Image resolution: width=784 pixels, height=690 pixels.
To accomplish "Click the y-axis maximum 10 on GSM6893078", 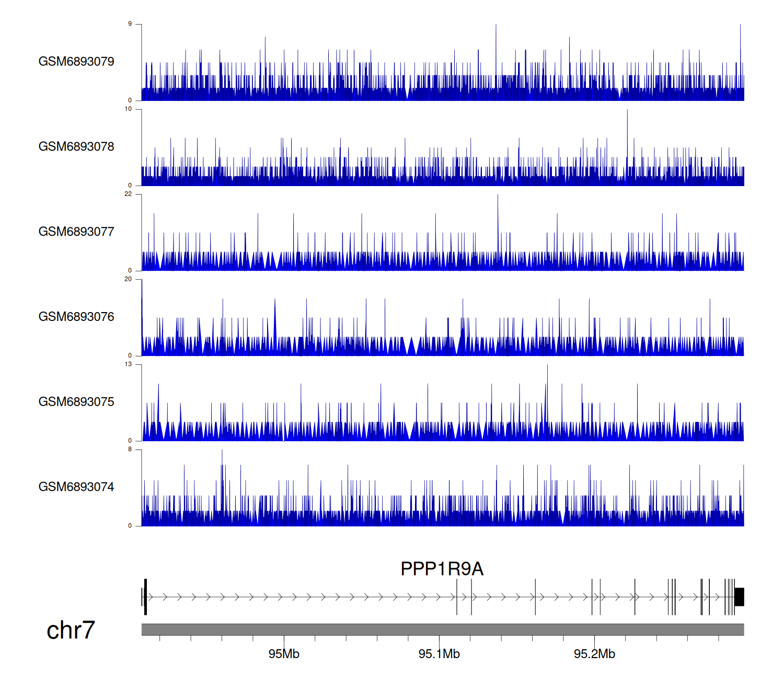I will (128, 109).
